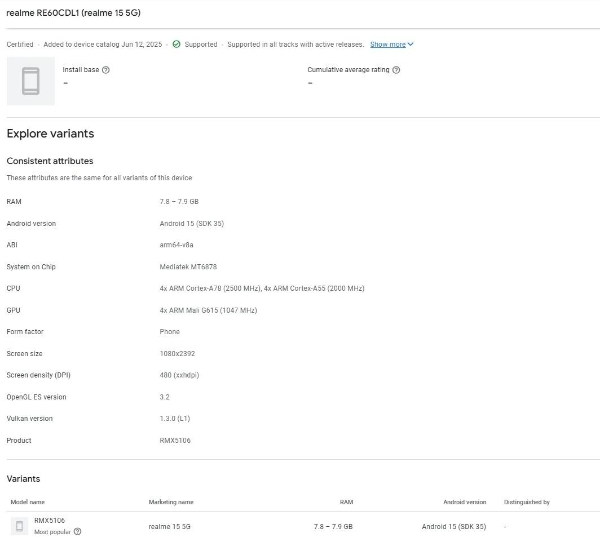
Task: Click the Mediatek MT6878 value
Action: [x=188, y=267]
